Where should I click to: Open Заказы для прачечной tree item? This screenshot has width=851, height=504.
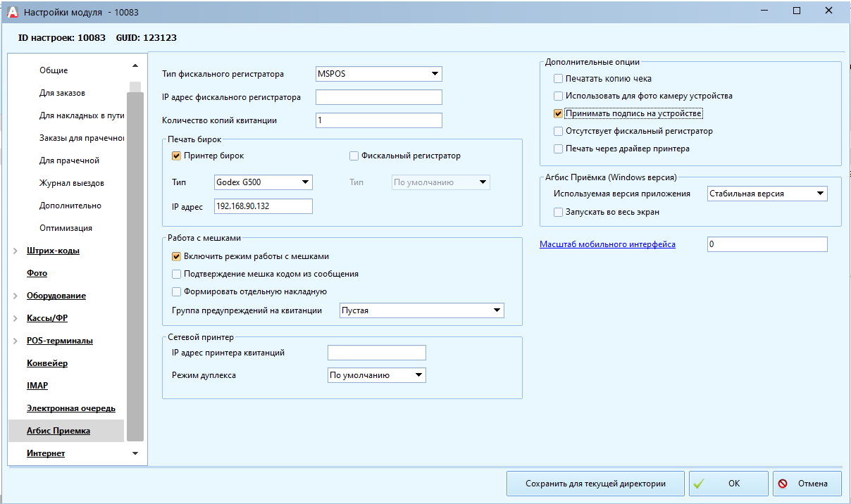(x=82, y=138)
